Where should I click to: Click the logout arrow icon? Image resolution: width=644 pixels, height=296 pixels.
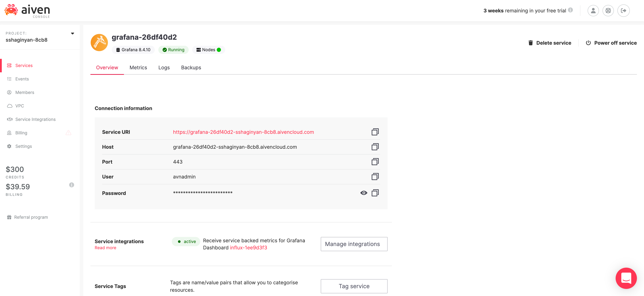coord(623,10)
